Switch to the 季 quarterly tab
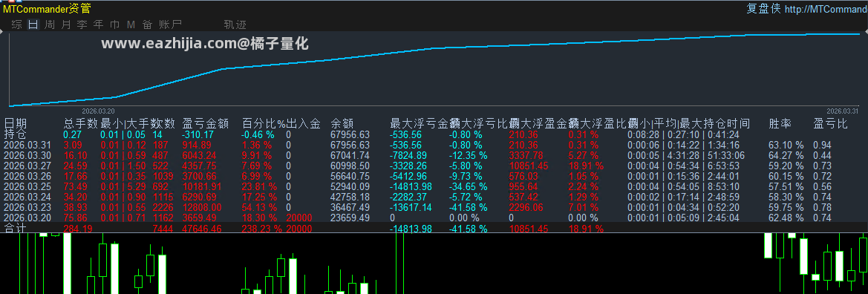 point(82,24)
